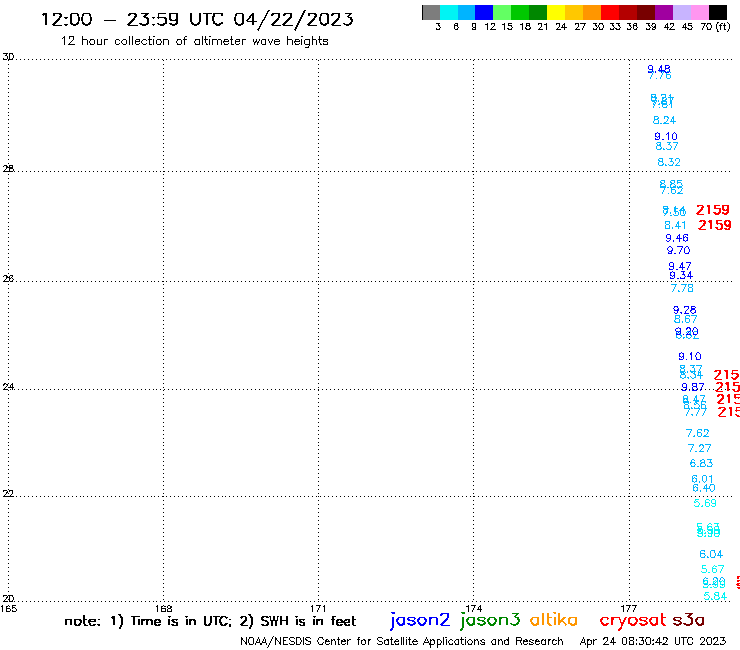
Task: Click the 28 latitude axis label
Action: click(8, 169)
